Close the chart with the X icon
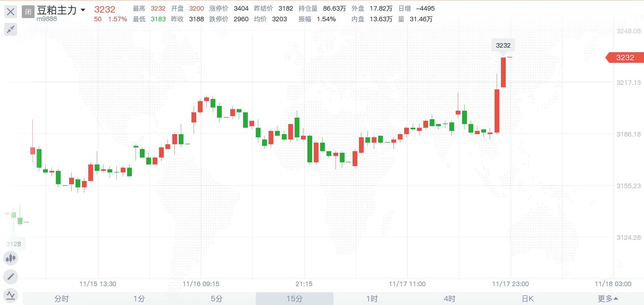The width and height of the screenshot is (644, 305). (11, 12)
